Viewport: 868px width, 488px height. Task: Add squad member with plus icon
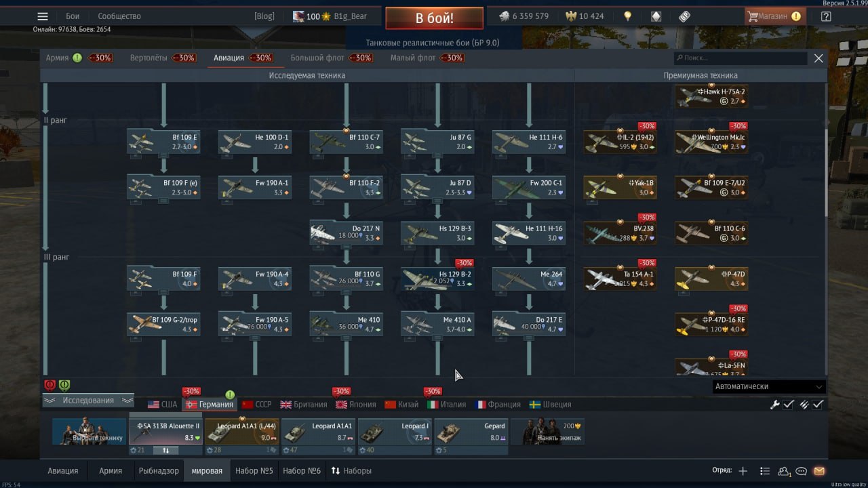[743, 471]
